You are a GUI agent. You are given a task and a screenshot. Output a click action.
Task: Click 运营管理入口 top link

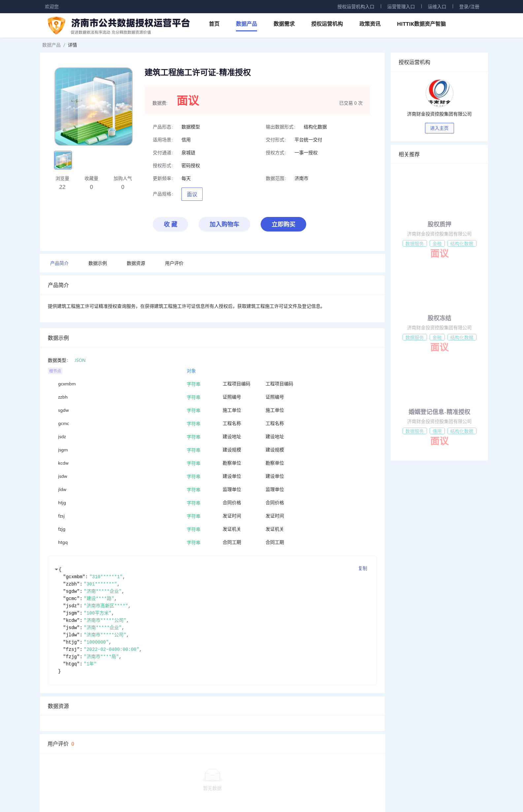[401, 7]
